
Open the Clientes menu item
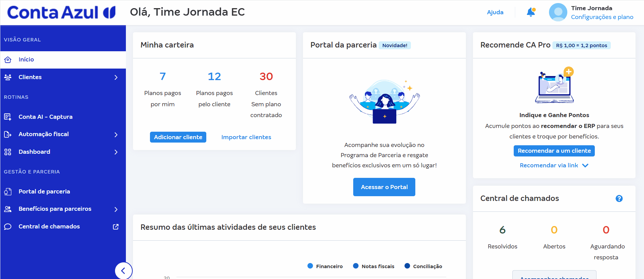click(63, 77)
